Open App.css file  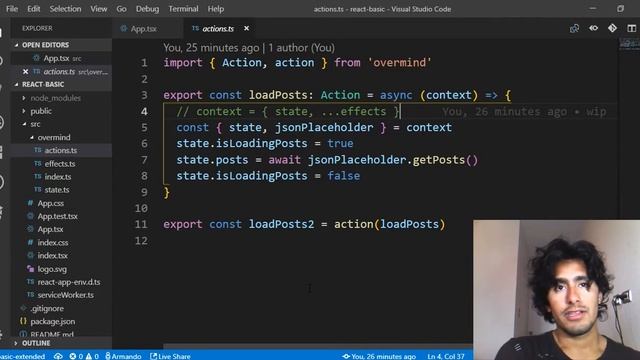click(x=51, y=203)
